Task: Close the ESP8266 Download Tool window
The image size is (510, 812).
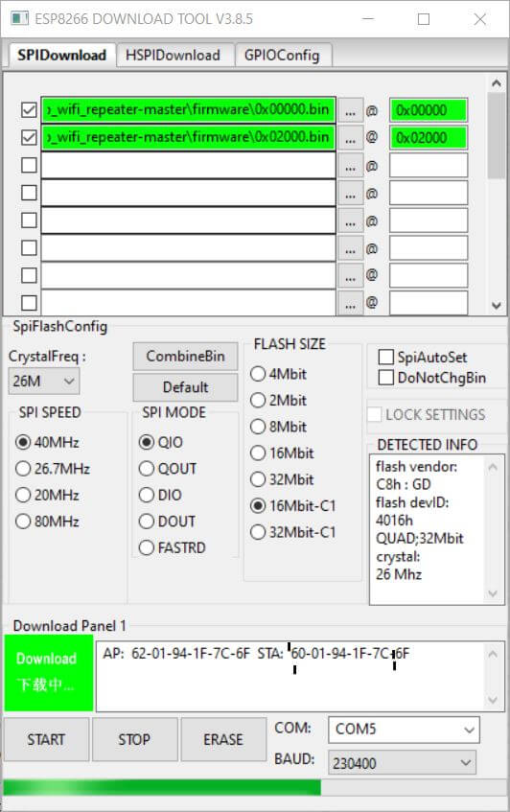Action: (x=480, y=19)
